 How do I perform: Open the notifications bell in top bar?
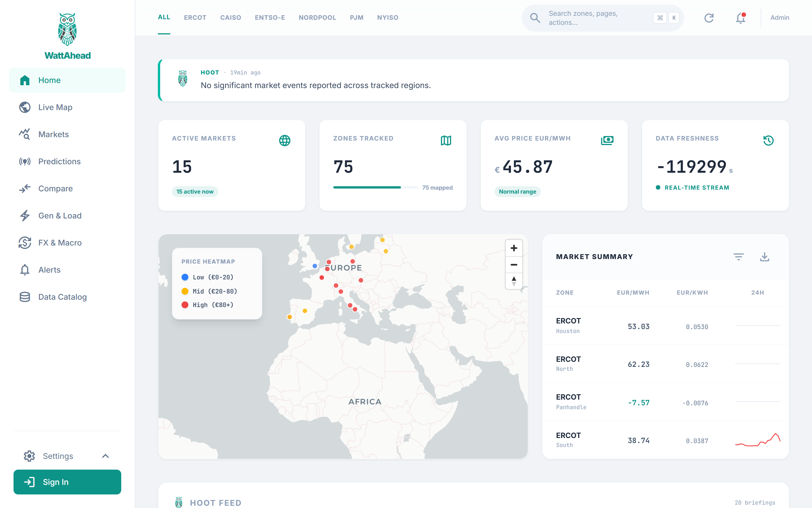tap(741, 18)
